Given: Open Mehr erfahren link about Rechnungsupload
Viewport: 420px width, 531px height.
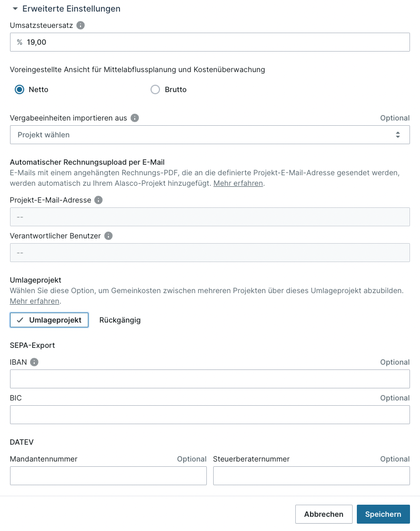Looking at the screenshot, I should (x=238, y=183).
